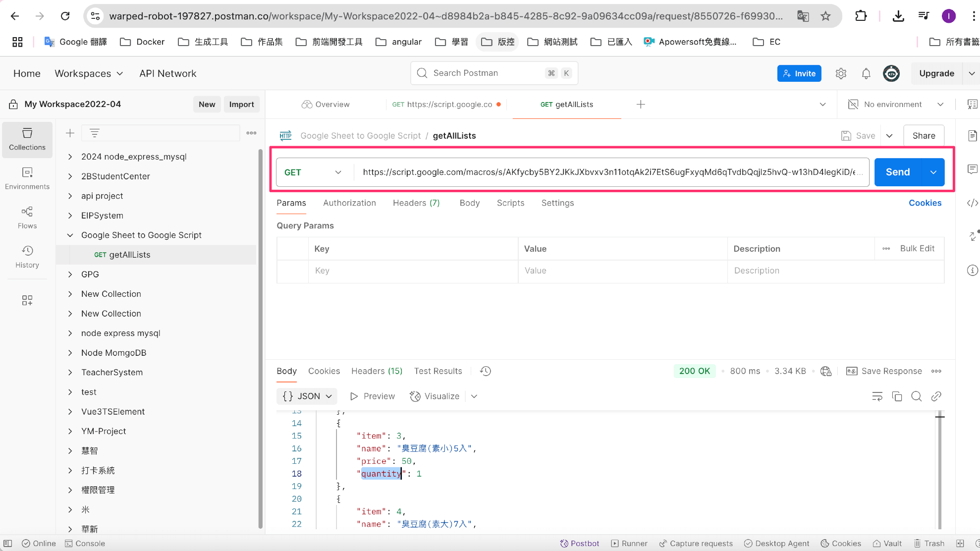Switch to the Test Results tab

point(438,371)
